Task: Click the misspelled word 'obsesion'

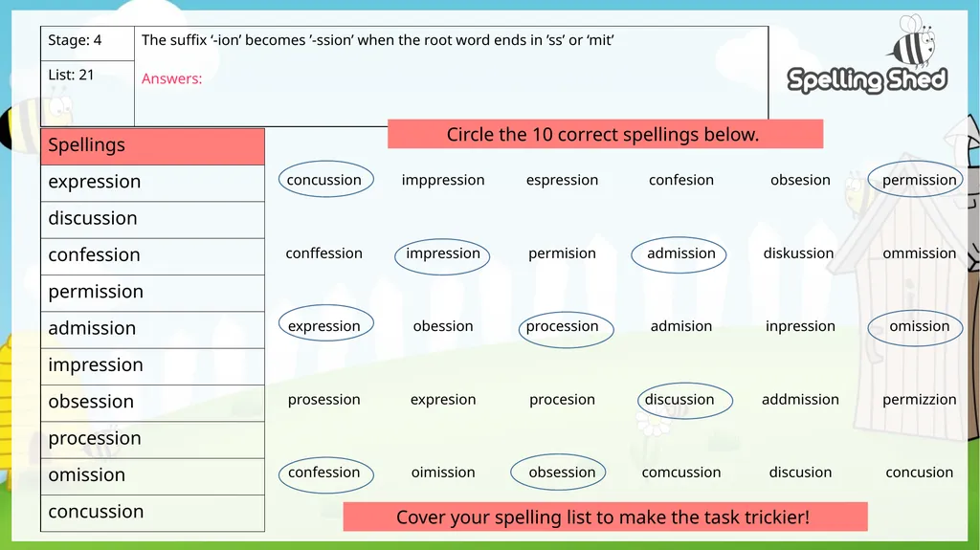Action: 800,180
